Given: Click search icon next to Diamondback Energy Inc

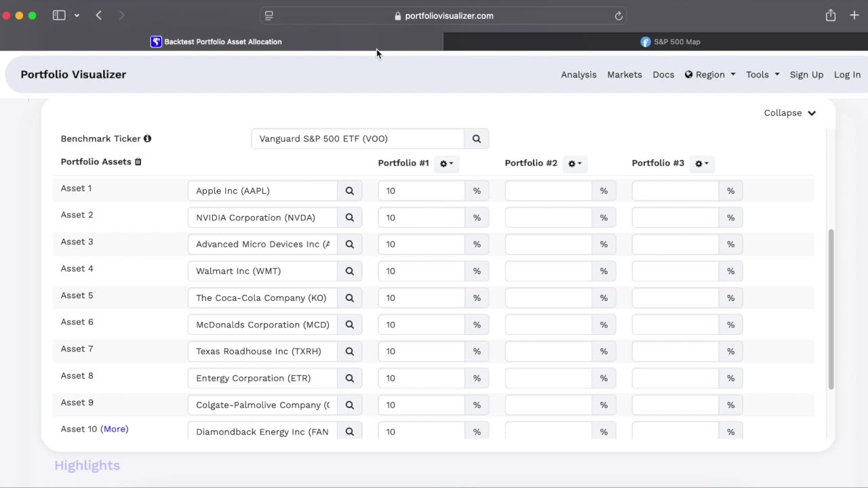Looking at the screenshot, I should pyautogui.click(x=350, y=432).
